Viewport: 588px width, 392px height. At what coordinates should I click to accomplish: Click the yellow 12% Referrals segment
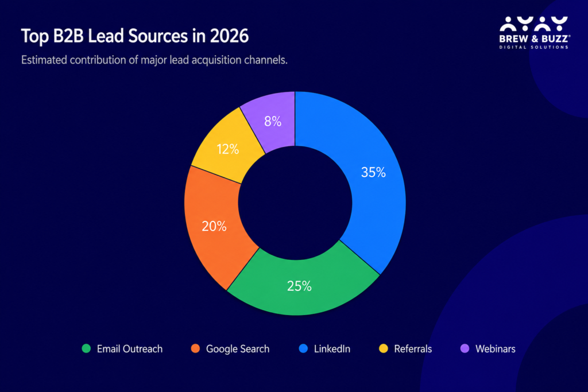(227, 149)
